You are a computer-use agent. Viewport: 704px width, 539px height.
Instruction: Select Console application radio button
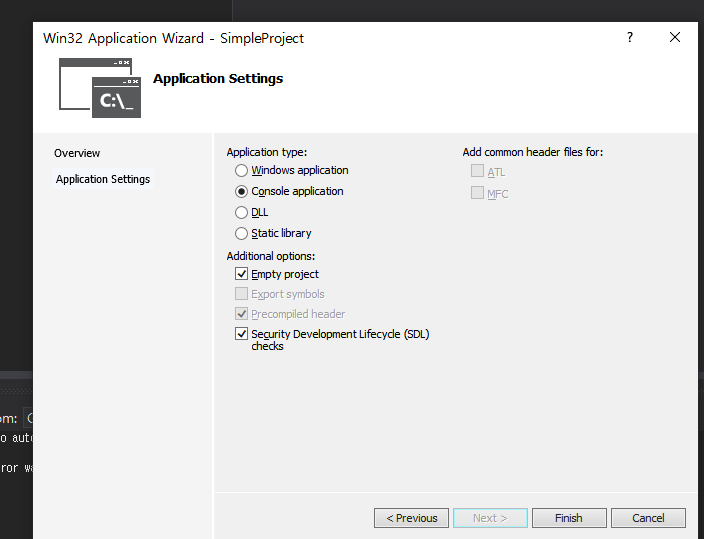[x=242, y=192]
